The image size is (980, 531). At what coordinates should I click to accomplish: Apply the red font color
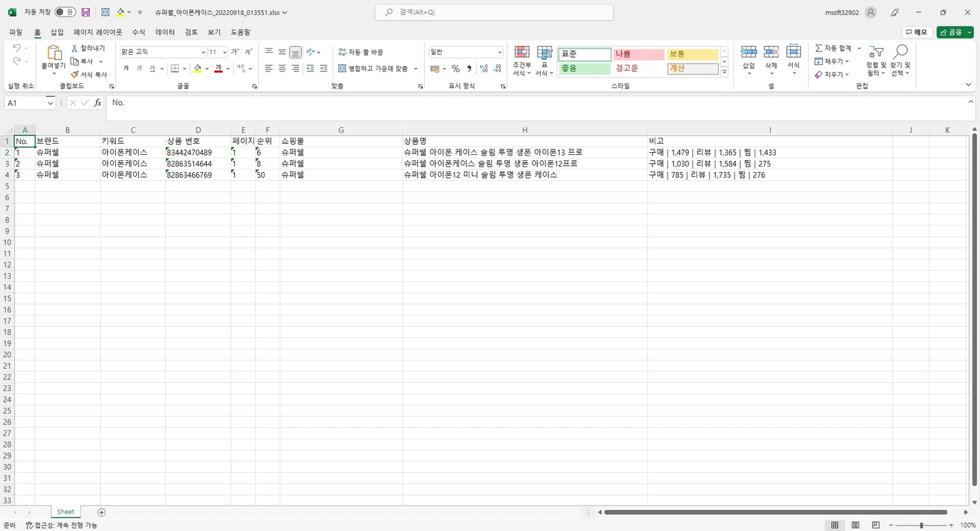(218, 69)
